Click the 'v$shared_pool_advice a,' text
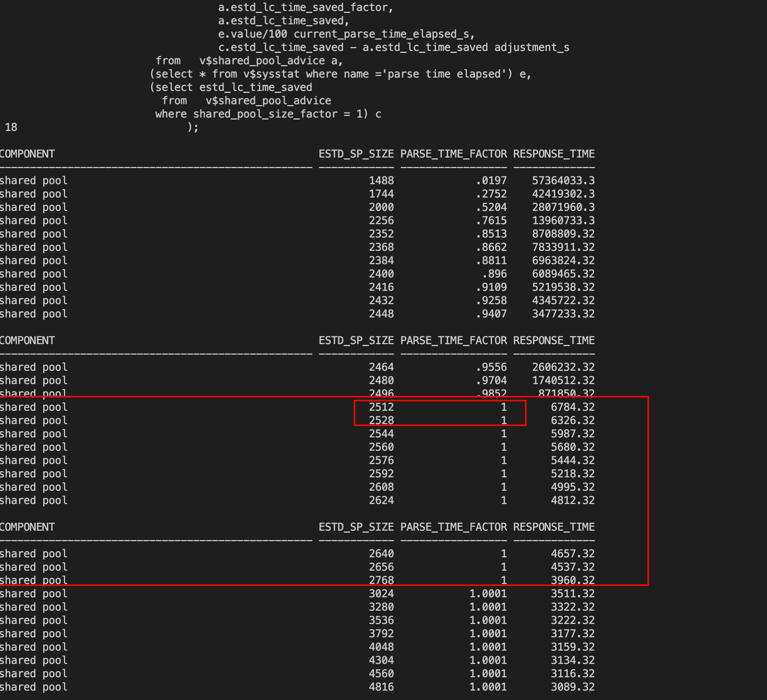The image size is (767, 700). point(271,60)
